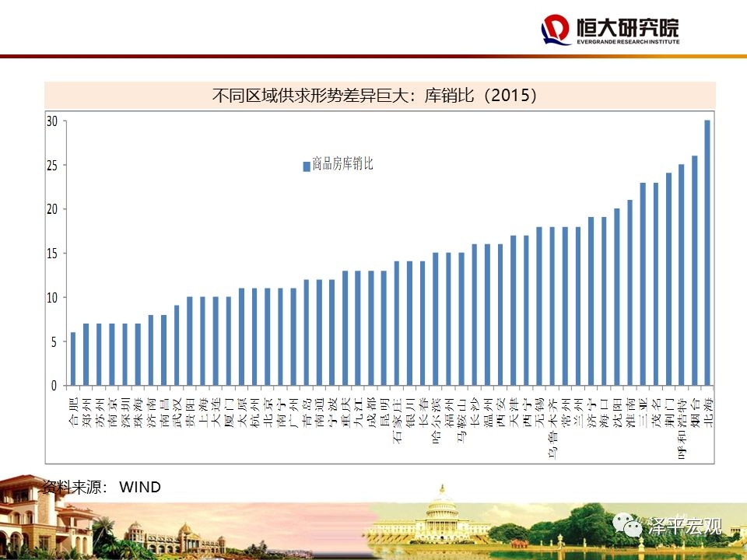Select the x-axis label 天津
Screen dimensions: 747x560
click(x=514, y=414)
